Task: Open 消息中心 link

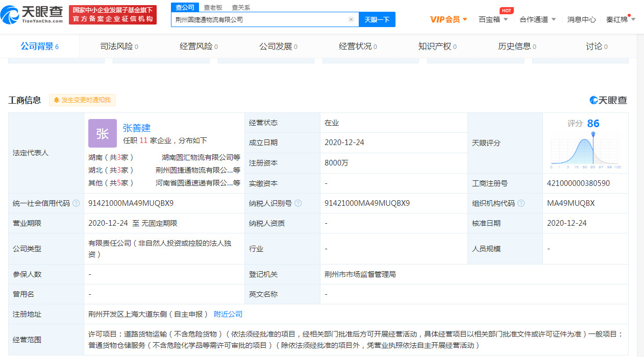Action: click(x=581, y=19)
